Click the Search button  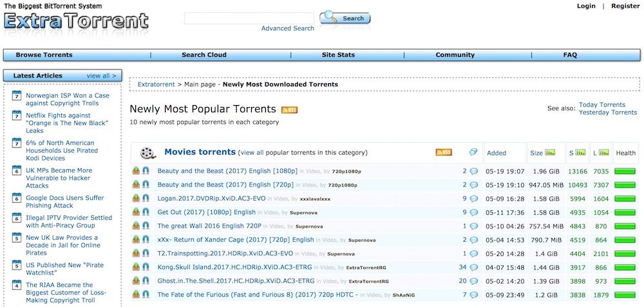pyautogui.click(x=345, y=18)
